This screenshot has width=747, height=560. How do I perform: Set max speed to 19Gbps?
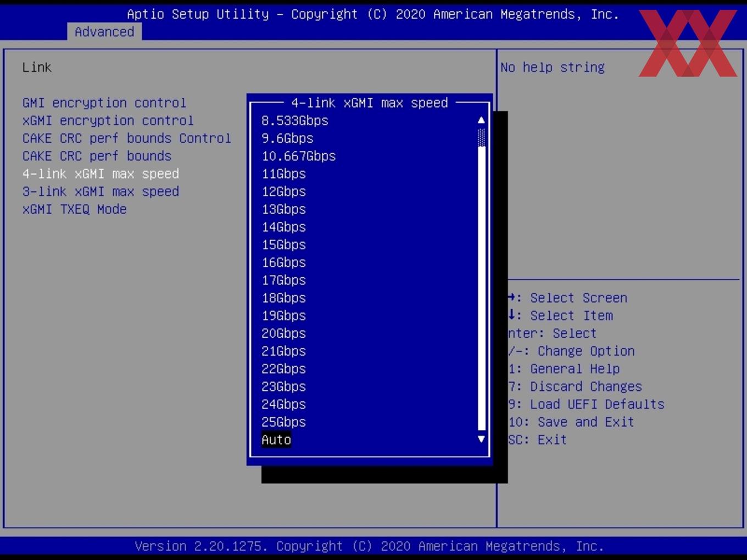tap(283, 316)
